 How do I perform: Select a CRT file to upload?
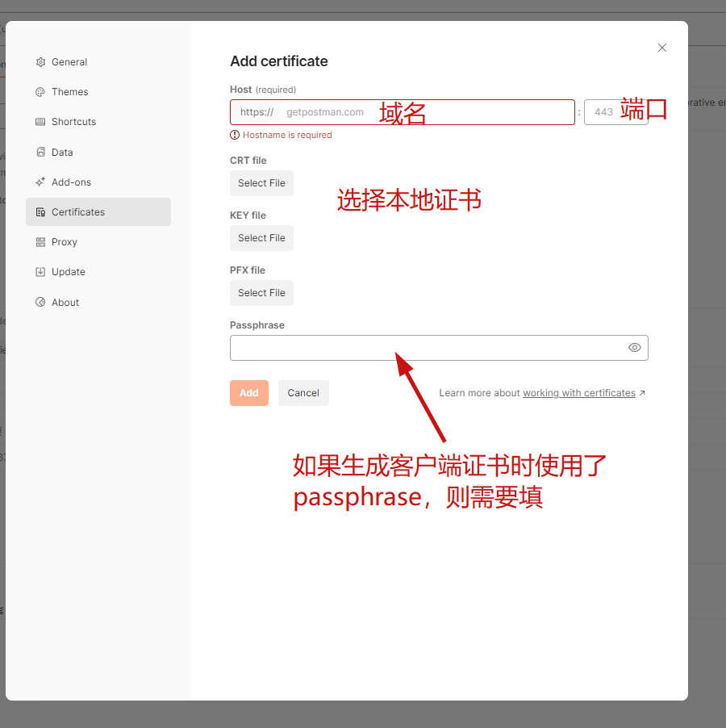pos(261,183)
